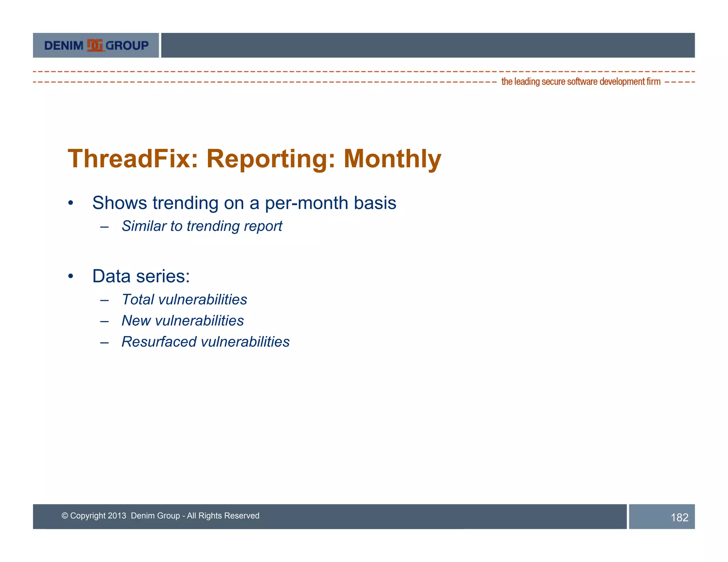Image resolution: width=728 pixels, height=562 pixels.
Task: Click the dash before 'Total vulnerabilities'
Action: coord(104,300)
